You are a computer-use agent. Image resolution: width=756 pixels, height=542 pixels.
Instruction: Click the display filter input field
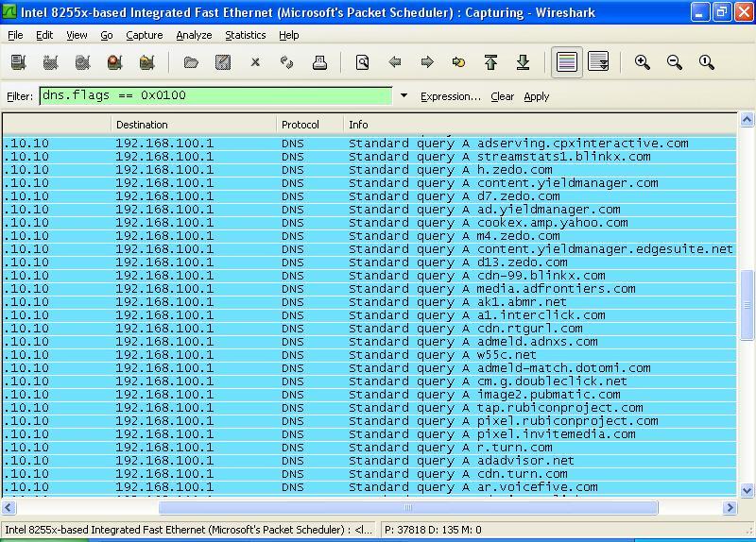216,96
